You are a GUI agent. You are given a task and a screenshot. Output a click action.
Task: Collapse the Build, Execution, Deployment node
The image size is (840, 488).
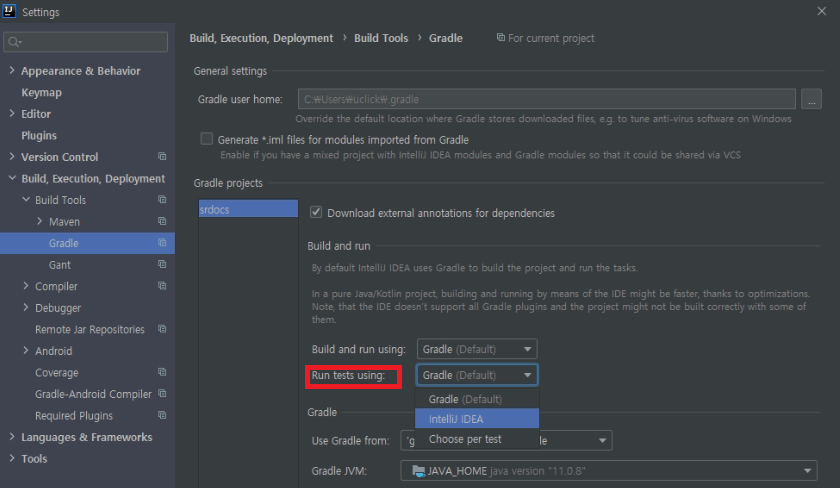coord(12,178)
